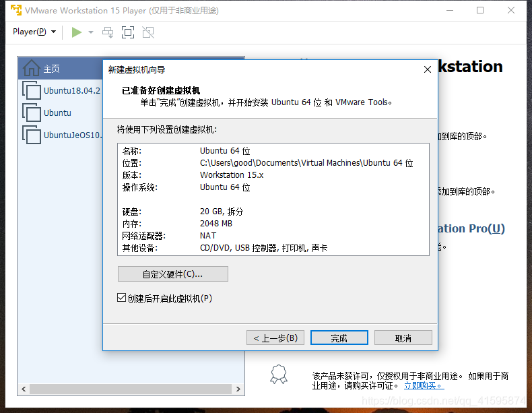The width and height of the screenshot is (532, 413).
Task: Click the '2048 MB' memory value
Action: point(216,224)
